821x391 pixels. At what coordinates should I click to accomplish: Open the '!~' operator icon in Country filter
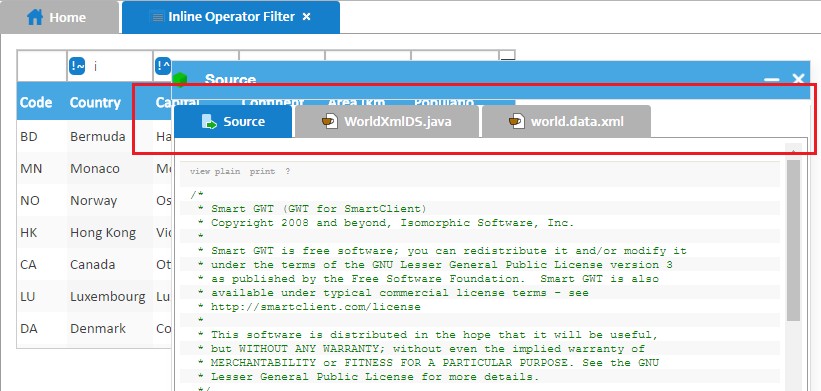(x=77, y=66)
